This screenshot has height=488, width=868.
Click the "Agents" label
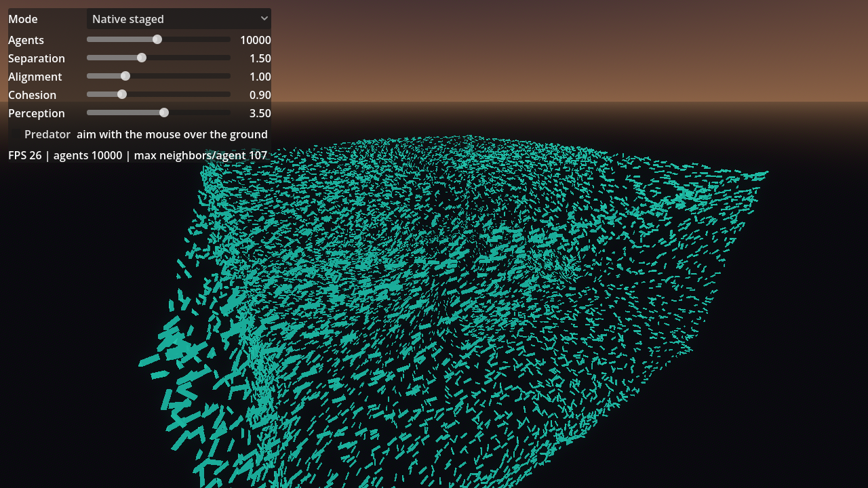26,40
